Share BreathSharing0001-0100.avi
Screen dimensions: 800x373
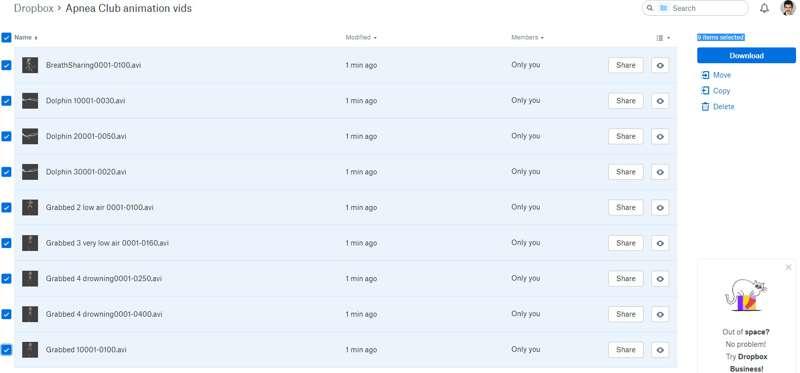tap(626, 65)
